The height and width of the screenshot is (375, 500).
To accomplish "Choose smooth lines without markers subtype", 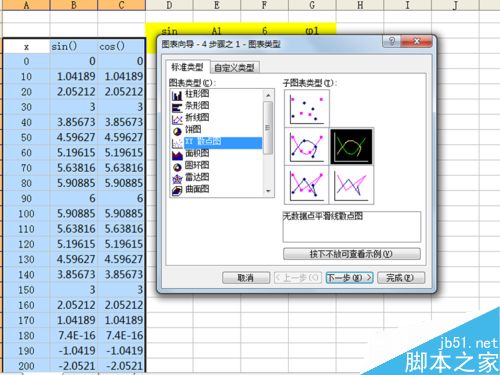I will pos(351,146).
